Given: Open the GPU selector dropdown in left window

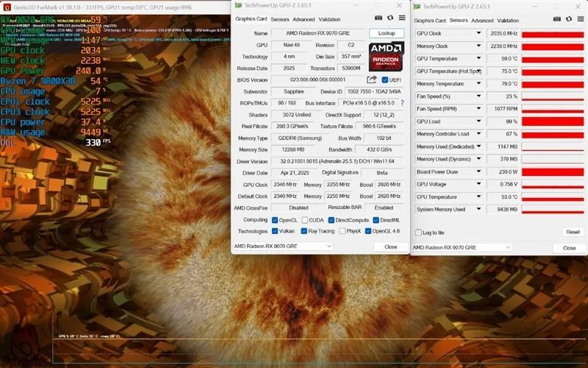Looking at the screenshot, I should (x=283, y=247).
